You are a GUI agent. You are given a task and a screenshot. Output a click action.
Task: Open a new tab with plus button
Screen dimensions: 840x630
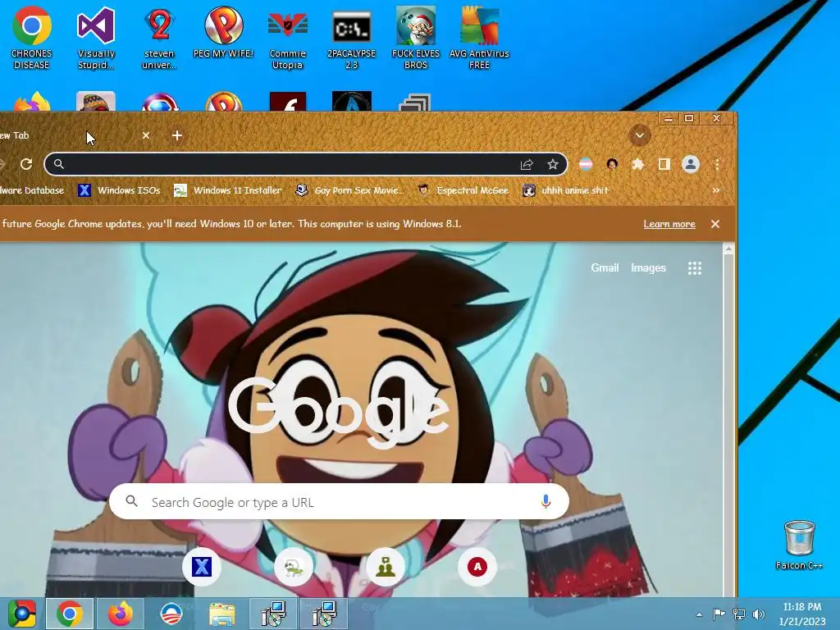tap(177, 135)
